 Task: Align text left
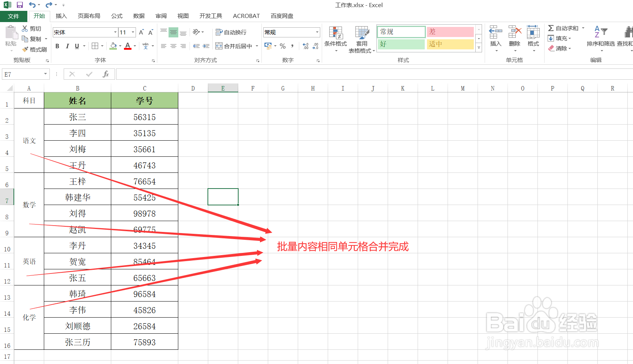click(x=164, y=46)
